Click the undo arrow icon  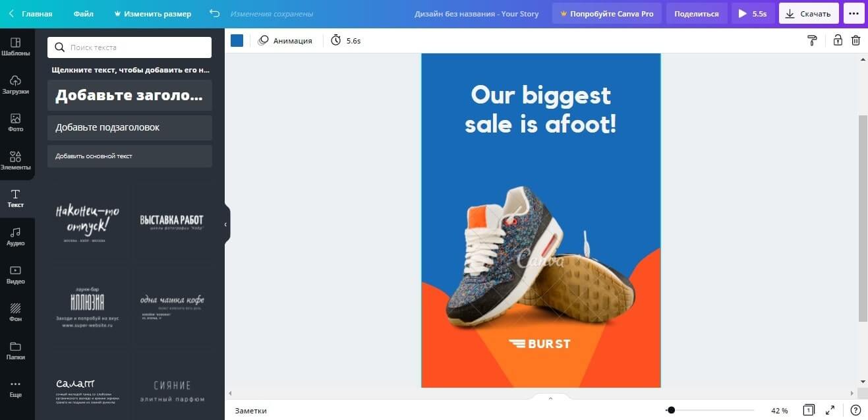point(214,13)
